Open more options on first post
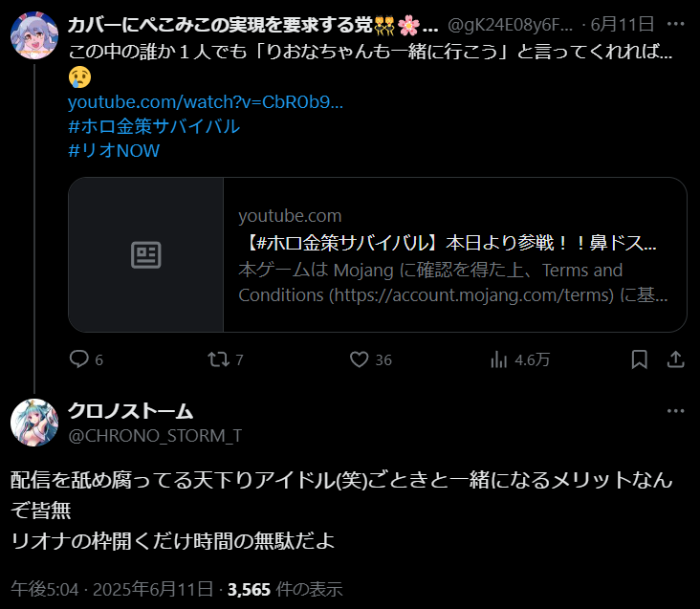 [675, 24]
